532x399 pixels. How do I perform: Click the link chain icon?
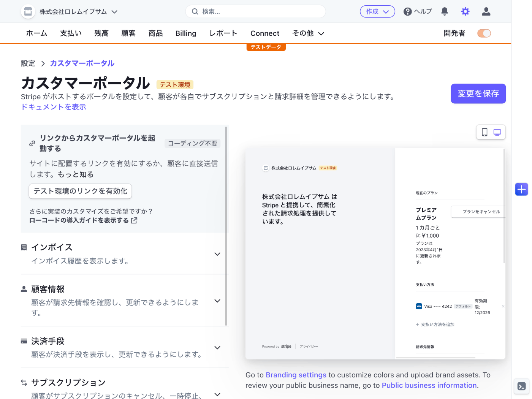pos(32,143)
